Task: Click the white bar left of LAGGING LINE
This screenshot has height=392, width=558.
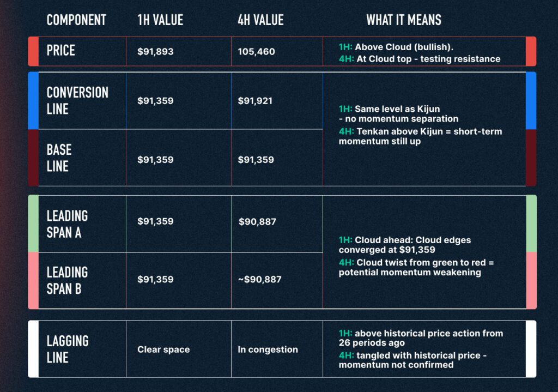Action: coord(33,349)
